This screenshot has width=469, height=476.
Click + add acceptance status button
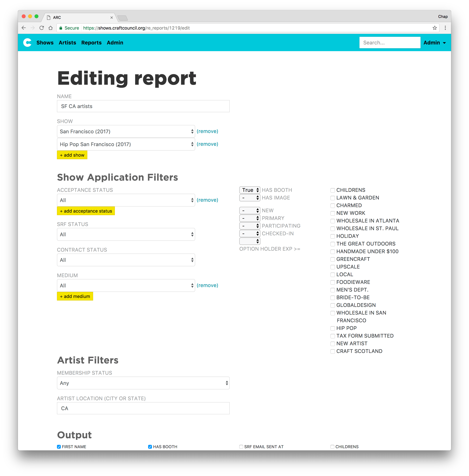pos(86,211)
